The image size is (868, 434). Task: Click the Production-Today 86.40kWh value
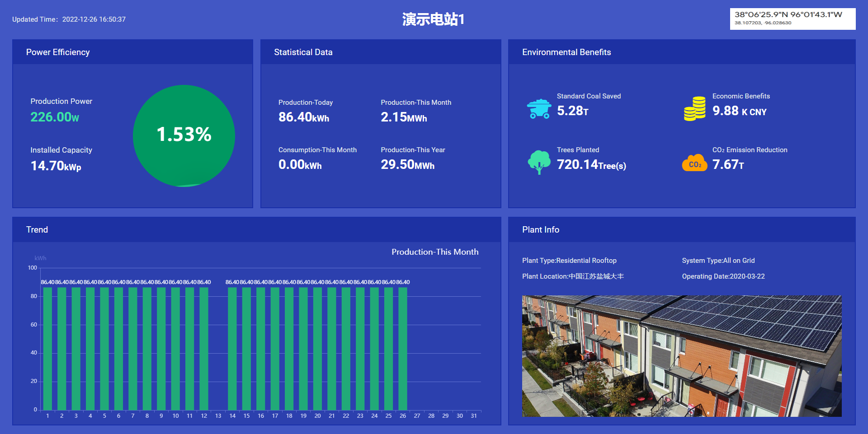click(x=304, y=117)
